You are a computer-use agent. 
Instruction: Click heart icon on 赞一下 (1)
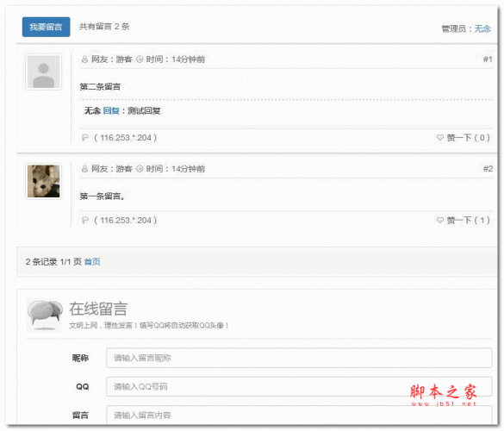tap(440, 220)
